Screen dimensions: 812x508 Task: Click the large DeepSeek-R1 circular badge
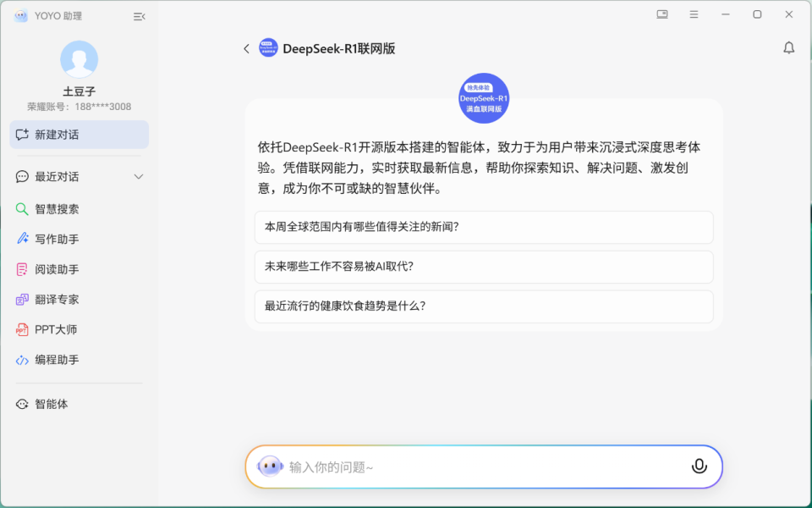[484, 98]
